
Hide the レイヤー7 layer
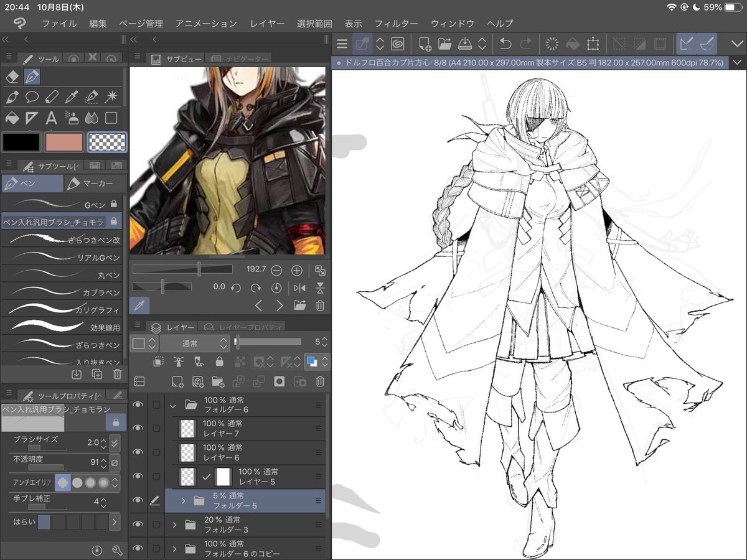pyautogui.click(x=138, y=428)
